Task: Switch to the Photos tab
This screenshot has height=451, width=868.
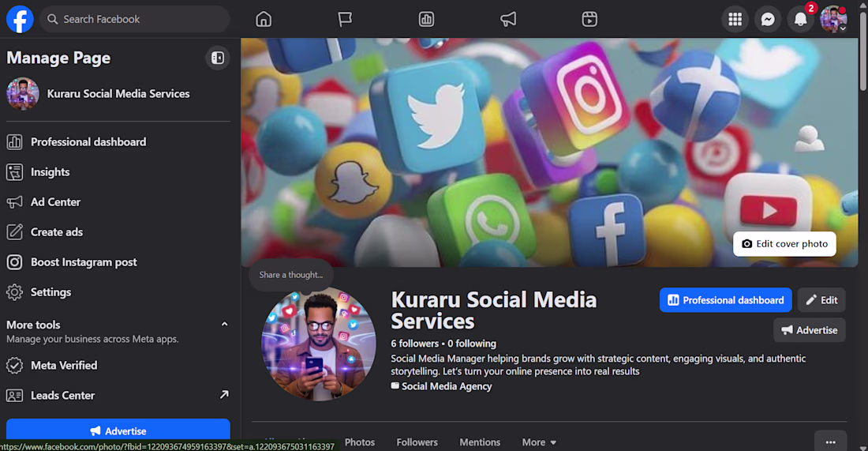Action: click(360, 442)
